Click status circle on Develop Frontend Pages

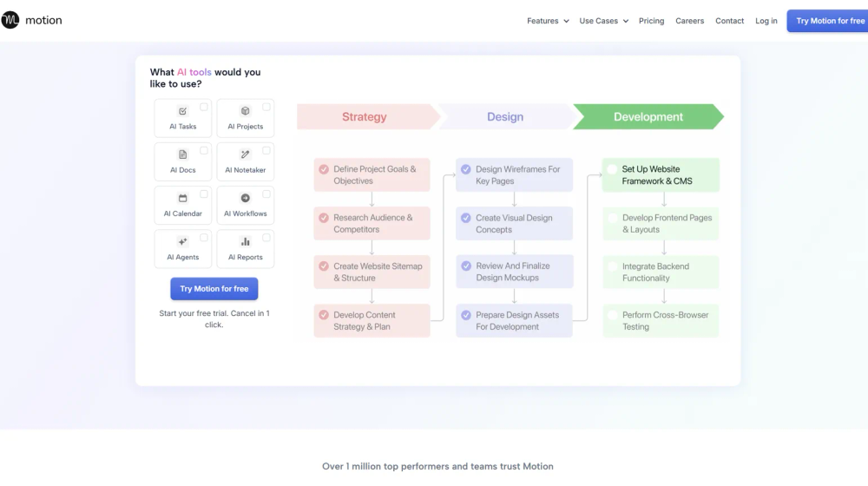coord(612,218)
